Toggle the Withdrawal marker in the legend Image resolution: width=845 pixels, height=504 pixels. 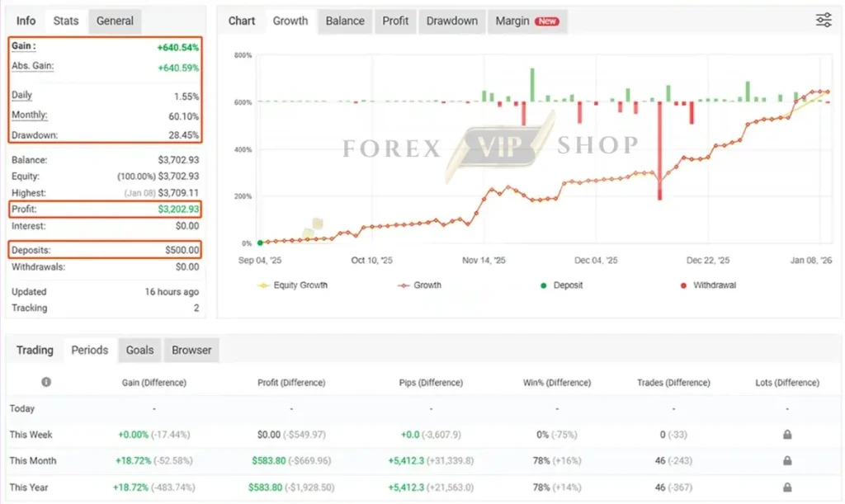(708, 285)
